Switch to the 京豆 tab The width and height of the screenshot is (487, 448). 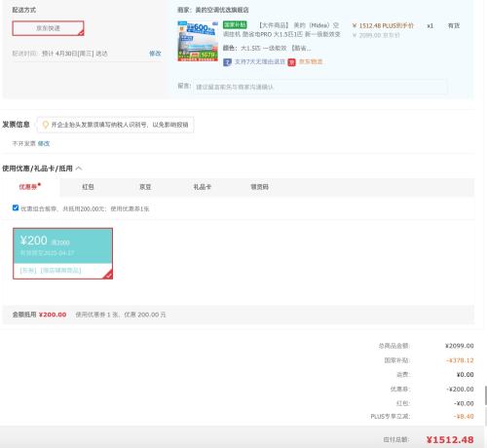[145, 187]
